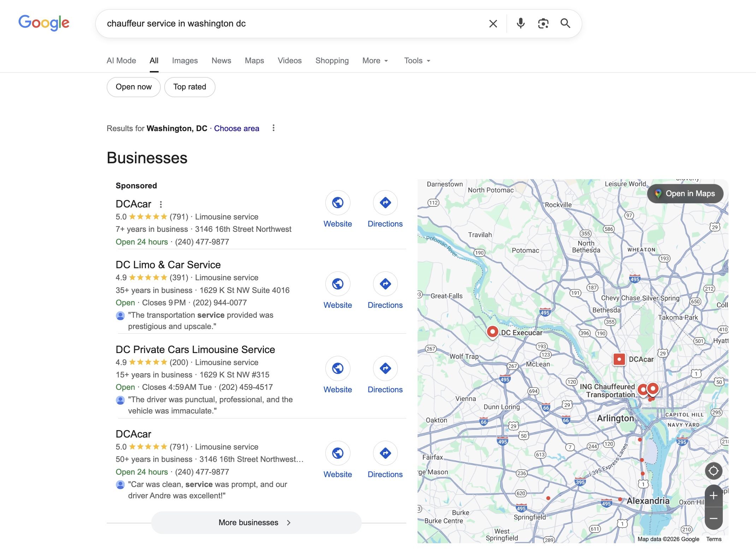Open DC Limo & Car Service website icon
756x557 pixels.
coord(337,284)
